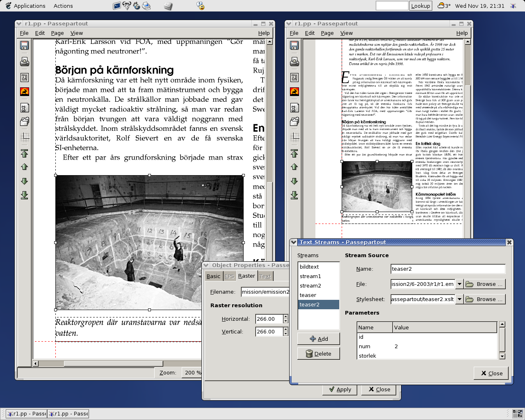Open the properties wrench icon in right window
Viewport: 525px width, 420px height.
294,108
